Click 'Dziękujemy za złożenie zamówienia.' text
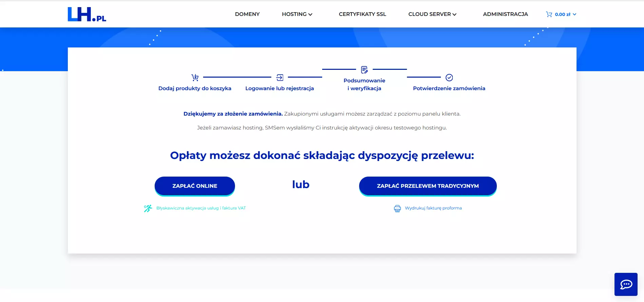The width and height of the screenshot is (644, 302). (x=233, y=114)
